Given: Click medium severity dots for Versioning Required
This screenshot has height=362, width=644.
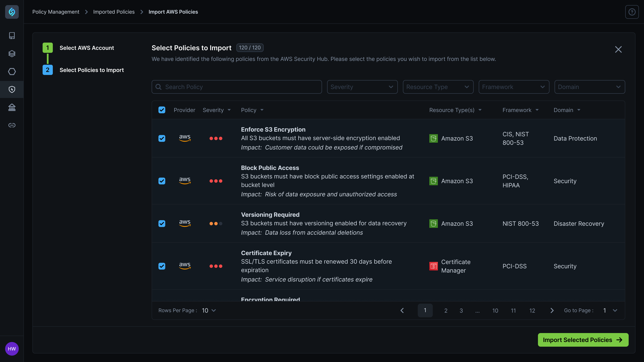Looking at the screenshot, I should [x=216, y=224].
